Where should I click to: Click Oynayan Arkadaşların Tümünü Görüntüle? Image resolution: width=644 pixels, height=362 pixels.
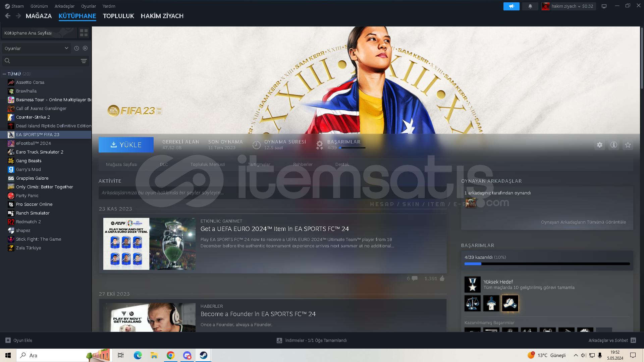pyautogui.click(x=583, y=222)
